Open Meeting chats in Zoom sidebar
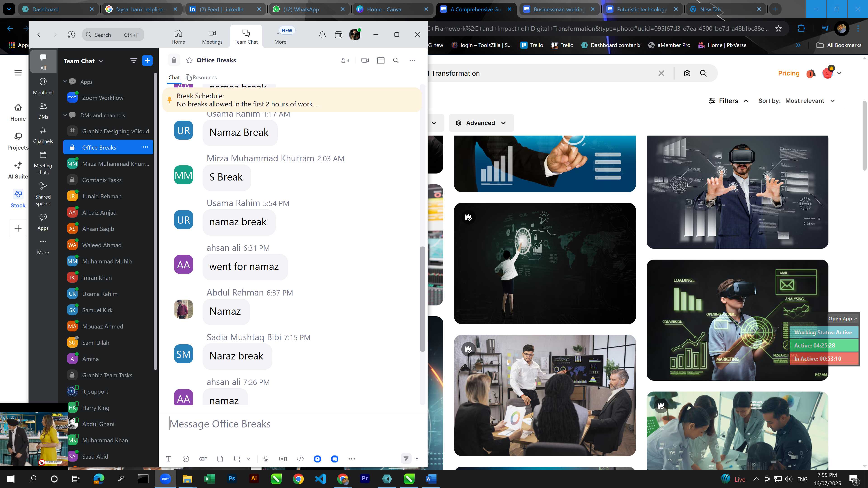 [43, 163]
